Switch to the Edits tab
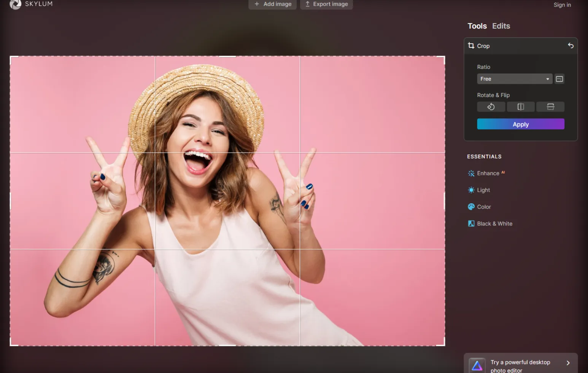Viewport: 588px width, 373px height. (501, 26)
